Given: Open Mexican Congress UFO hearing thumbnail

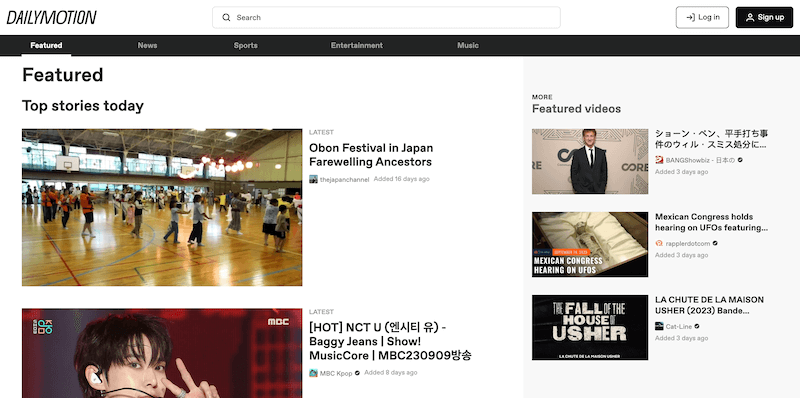Looking at the screenshot, I should (x=590, y=244).
